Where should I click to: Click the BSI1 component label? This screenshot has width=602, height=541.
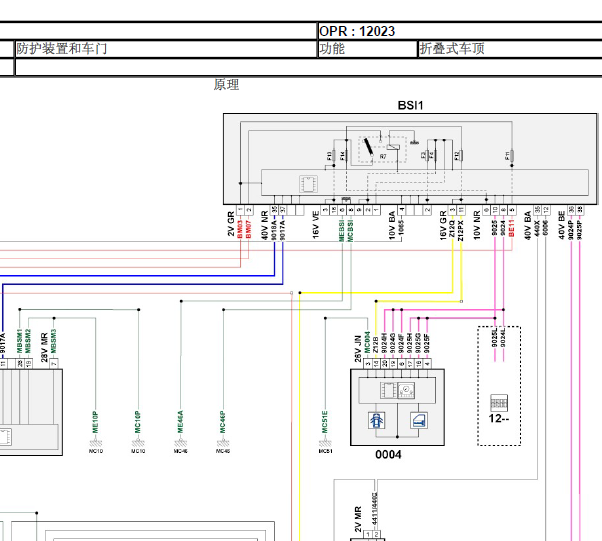pos(410,106)
